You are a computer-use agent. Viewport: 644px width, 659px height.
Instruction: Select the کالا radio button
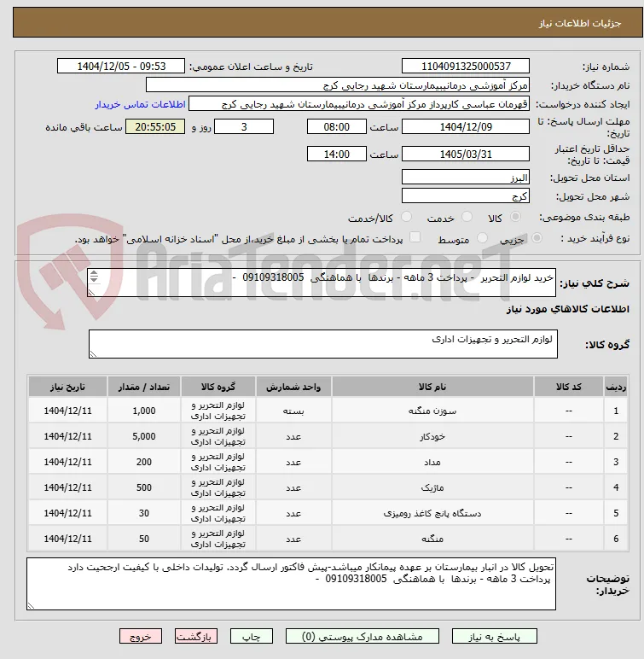point(515,217)
